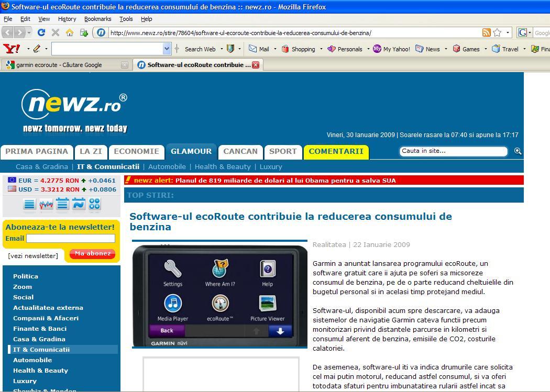Viewport: 550px width, 392px height.
Task: Click the USD flag icon
Action: tap(12, 189)
